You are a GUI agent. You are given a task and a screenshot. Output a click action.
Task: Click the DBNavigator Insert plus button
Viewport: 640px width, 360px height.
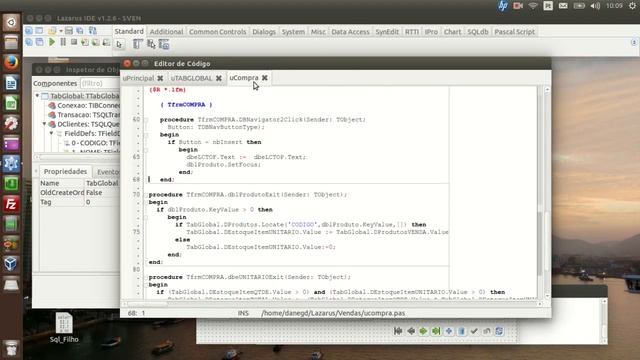449,331
